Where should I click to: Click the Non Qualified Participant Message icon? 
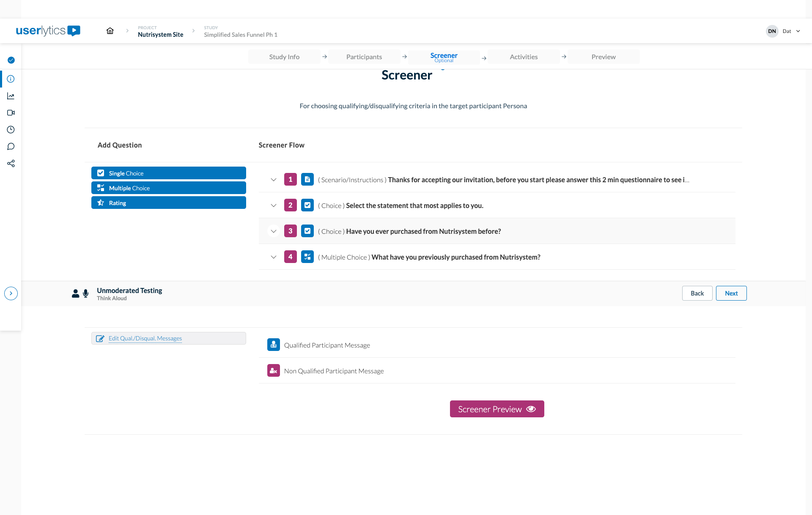[x=274, y=370]
